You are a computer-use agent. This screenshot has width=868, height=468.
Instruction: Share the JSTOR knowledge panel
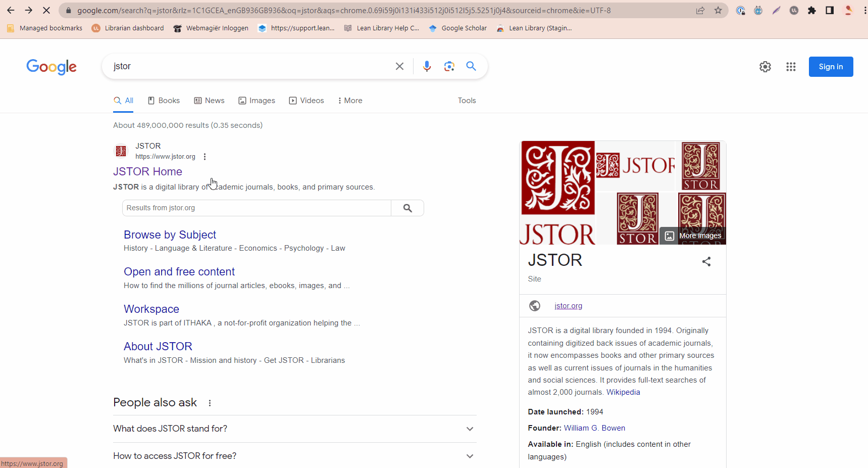706,261
